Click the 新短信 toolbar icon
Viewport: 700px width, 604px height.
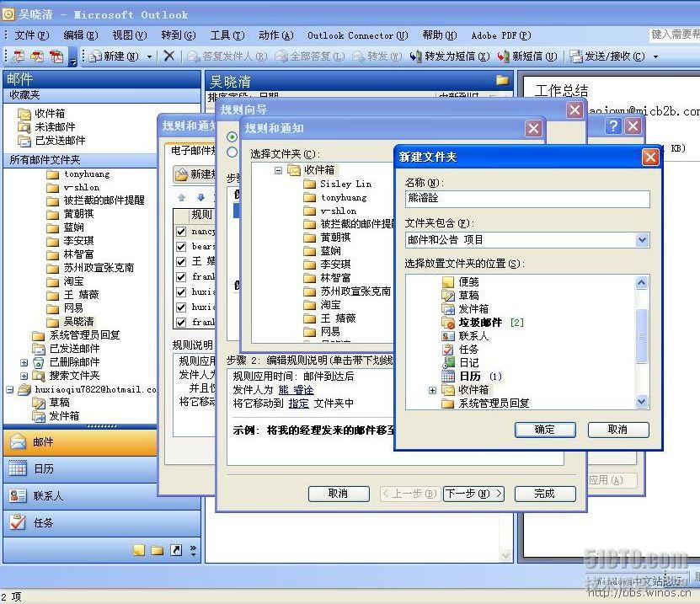point(504,56)
